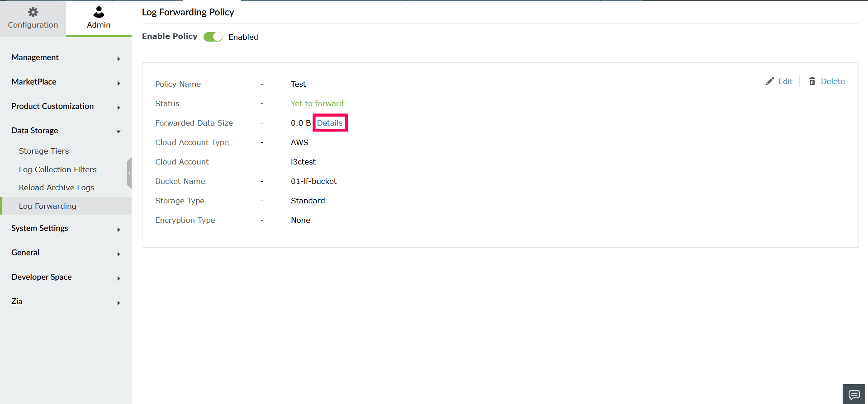Collapse the sidebar using handle arrow

coord(129,173)
